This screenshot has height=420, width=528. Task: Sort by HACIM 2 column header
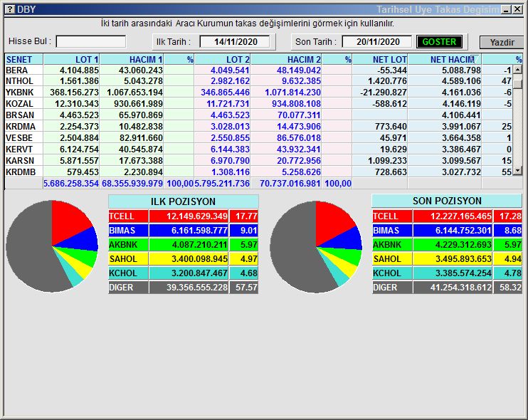[286, 60]
